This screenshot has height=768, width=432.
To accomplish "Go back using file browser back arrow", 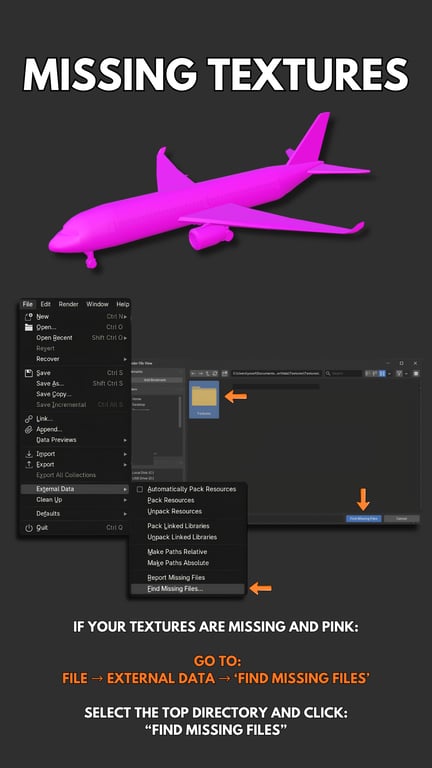I will [x=193, y=373].
